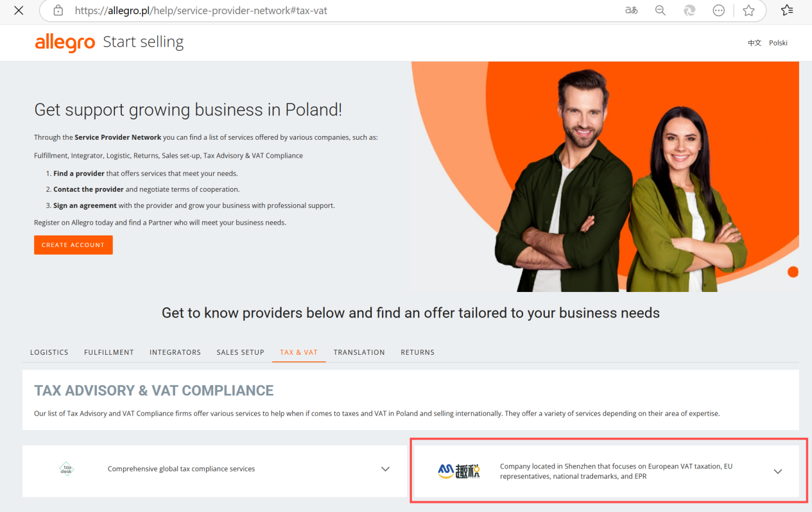Image resolution: width=812 pixels, height=512 pixels.
Task: Open the SALES SETUP tab
Action: click(240, 352)
